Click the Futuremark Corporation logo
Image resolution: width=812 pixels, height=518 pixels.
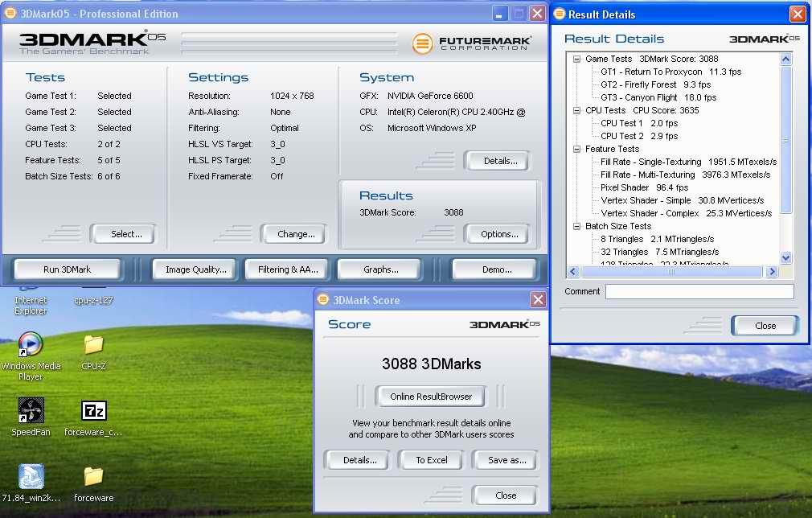(471, 43)
